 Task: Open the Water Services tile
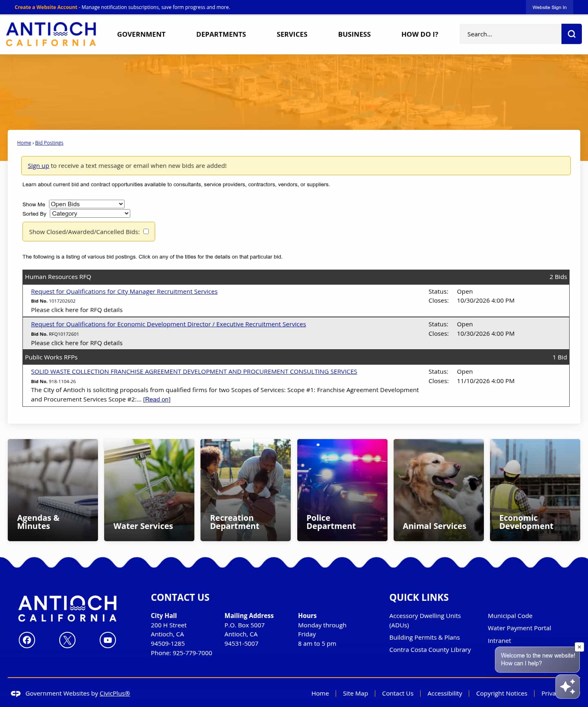[x=149, y=490]
